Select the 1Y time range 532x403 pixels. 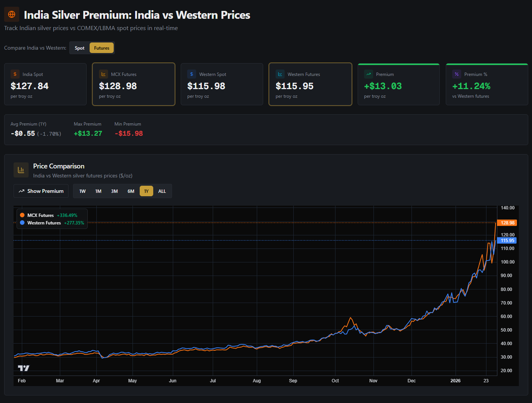[146, 191]
